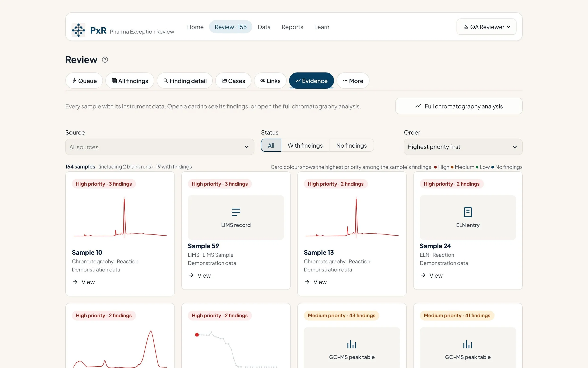Select the Evidence tab
The width and height of the screenshot is (588, 368).
coord(311,81)
